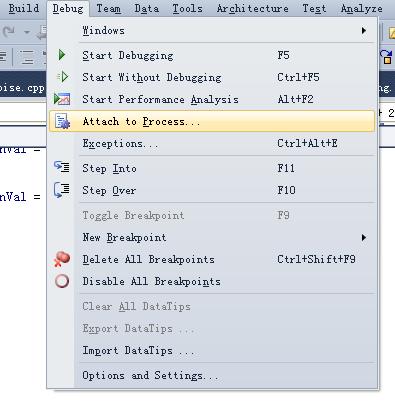Click the Start Debugging green play icon
Image resolution: width=395 pixels, height=410 pixels.
click(62, 55)
